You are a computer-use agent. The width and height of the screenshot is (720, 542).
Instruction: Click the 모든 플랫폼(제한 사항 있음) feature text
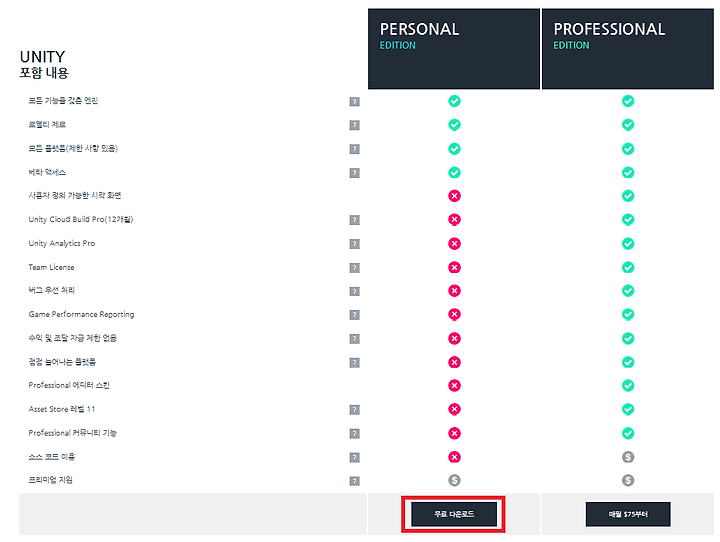pyautogui.click(x=73, y=148)
